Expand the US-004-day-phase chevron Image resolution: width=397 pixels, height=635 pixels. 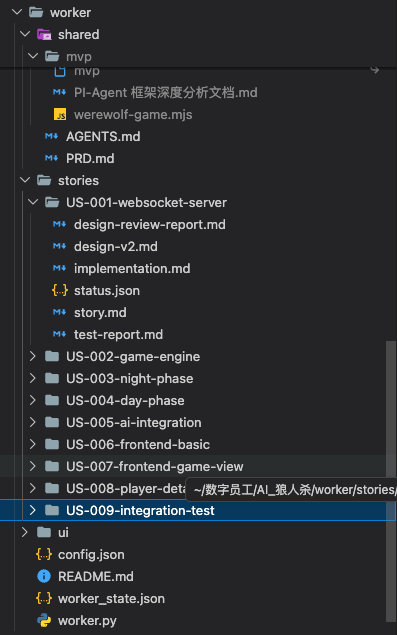point(33,400)
